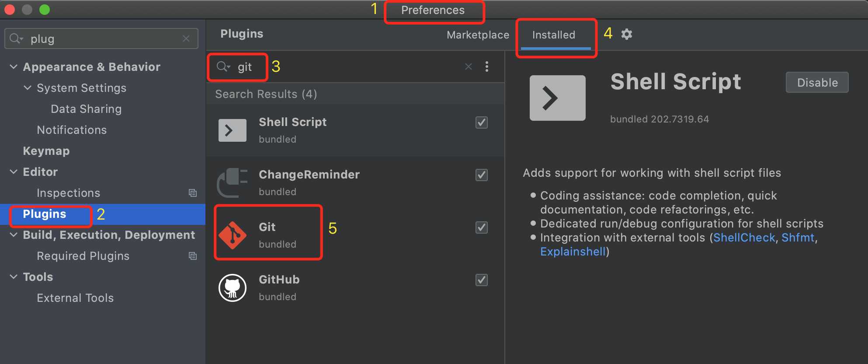868x364 pixels.
Task: Switch to the Marketplace tab
Action: (x=478, y=35)
